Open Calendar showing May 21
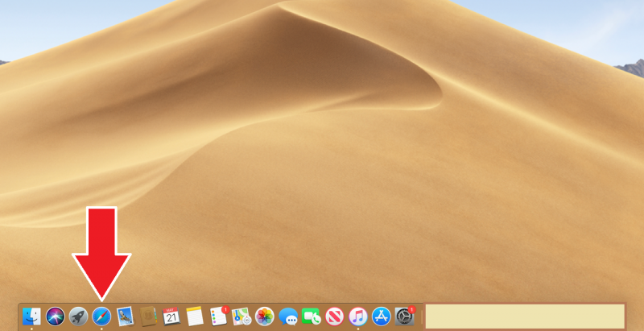644x331 pixels. pos(171,316)
